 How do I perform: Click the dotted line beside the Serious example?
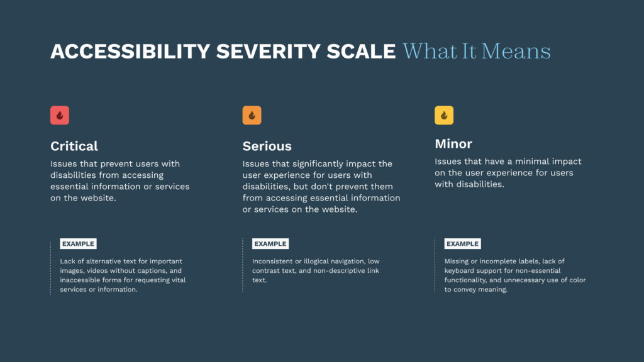(243, 265)
